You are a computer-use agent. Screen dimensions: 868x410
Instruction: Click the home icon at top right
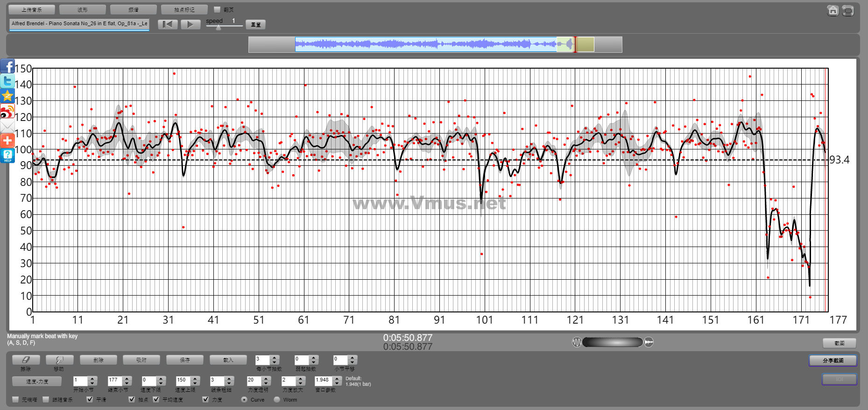click(833, 11)
